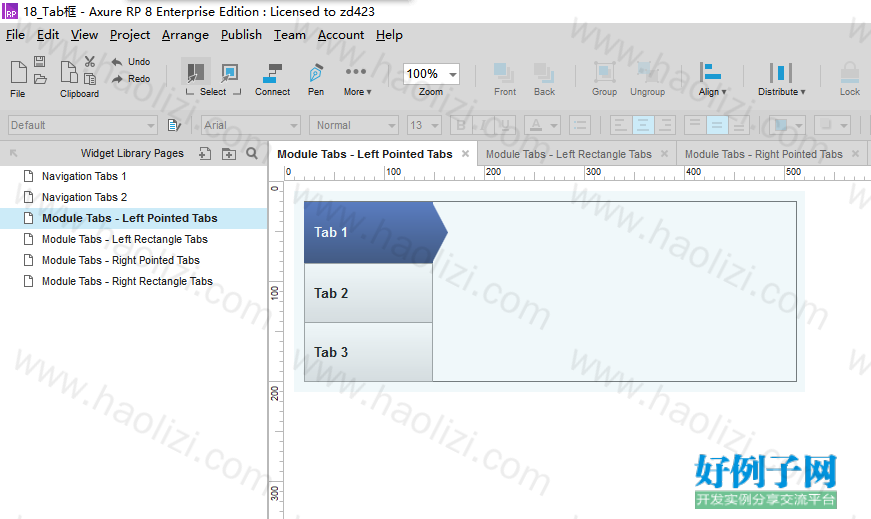Toggle Bold formatting

[460, 125]
